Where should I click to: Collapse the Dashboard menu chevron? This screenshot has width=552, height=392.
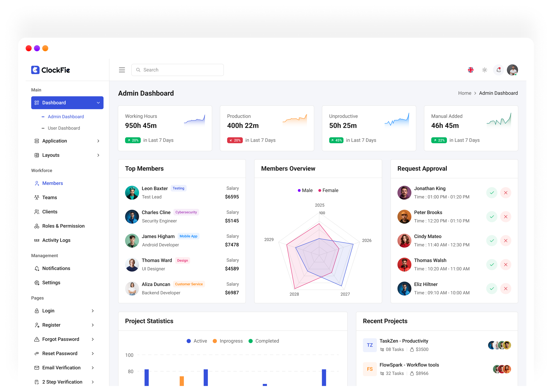(x=98, y=103)
